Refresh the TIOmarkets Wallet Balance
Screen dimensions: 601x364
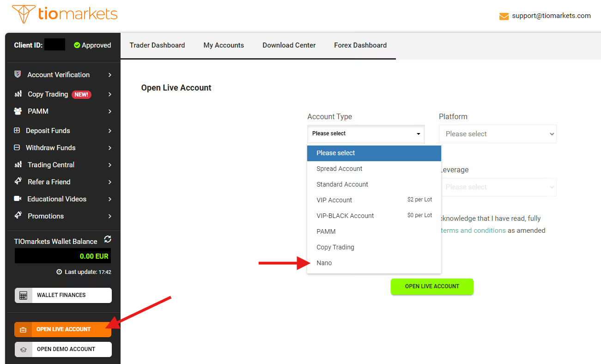click(x=108, y=240)
